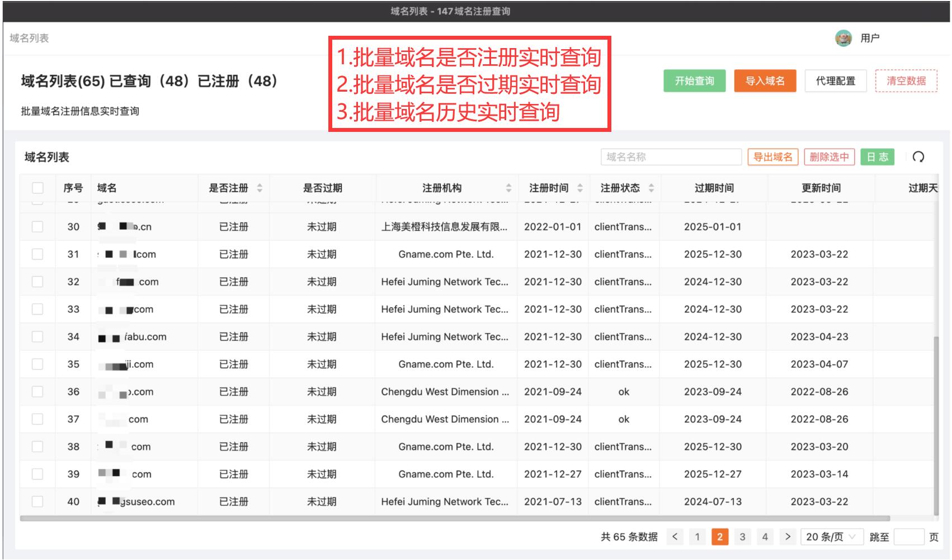This screenshot has height=560, width=952.
Task: Sort the 注册时间 column descending
Action: 580,190
